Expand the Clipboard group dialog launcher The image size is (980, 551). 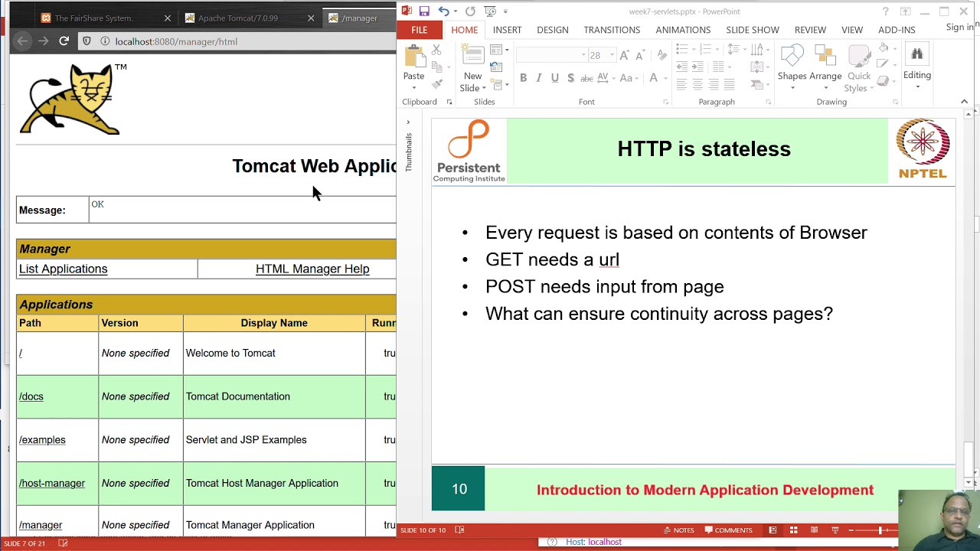tap(449, 102)
